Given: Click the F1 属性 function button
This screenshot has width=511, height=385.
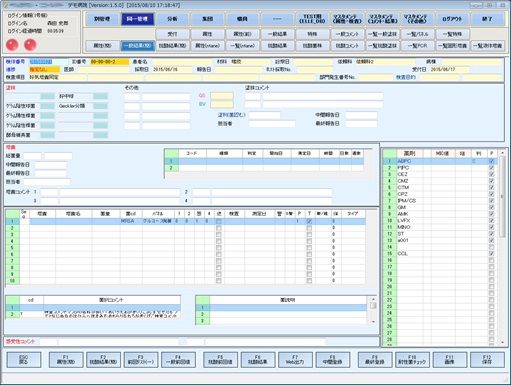Looking at the screenshot, I should (x=66, y=360).
